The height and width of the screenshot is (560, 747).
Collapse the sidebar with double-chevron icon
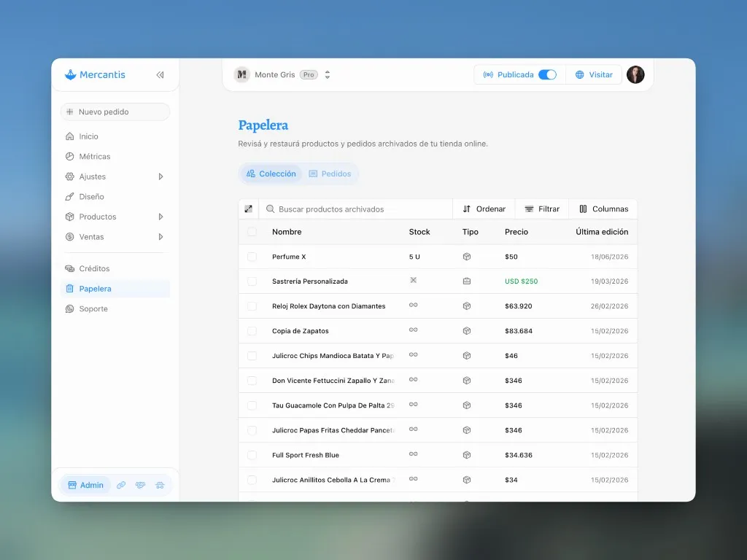click(x=160, y=75)
